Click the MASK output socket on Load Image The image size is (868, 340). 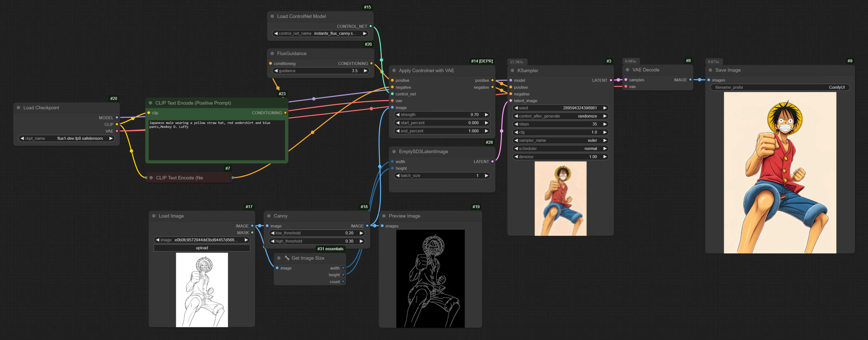click(252, 233)
